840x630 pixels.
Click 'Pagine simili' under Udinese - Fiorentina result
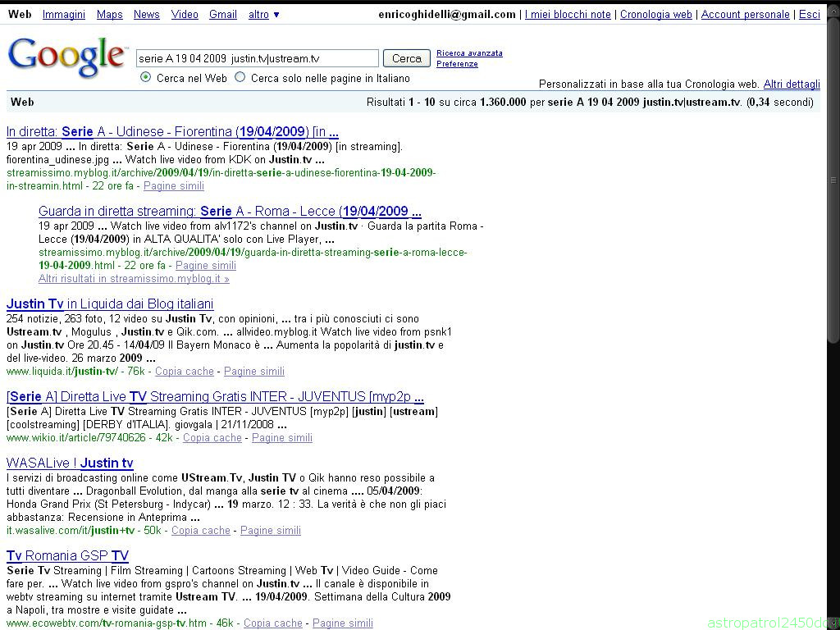pos(174,186)
